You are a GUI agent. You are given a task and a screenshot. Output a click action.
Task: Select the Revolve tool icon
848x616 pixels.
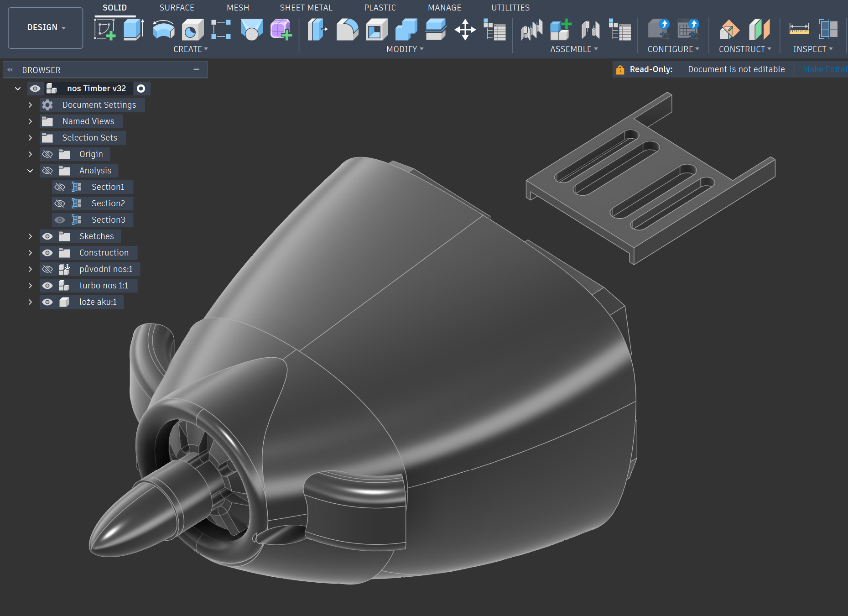tap(163, 30)
